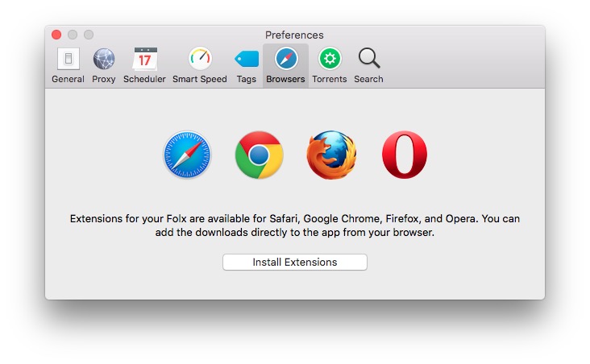
Task: Click the extensions description paragraph text
Action: tap(295, 225)
